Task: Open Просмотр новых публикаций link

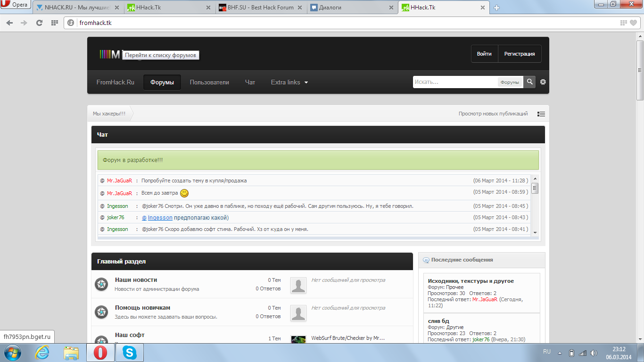Action: (x=493, y=114)
